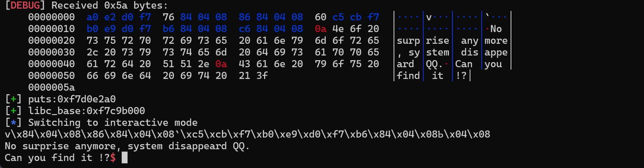Click the hex offset 00000020
The width and height of the screenshot is (644, 168).
click(x=51, y=41)
